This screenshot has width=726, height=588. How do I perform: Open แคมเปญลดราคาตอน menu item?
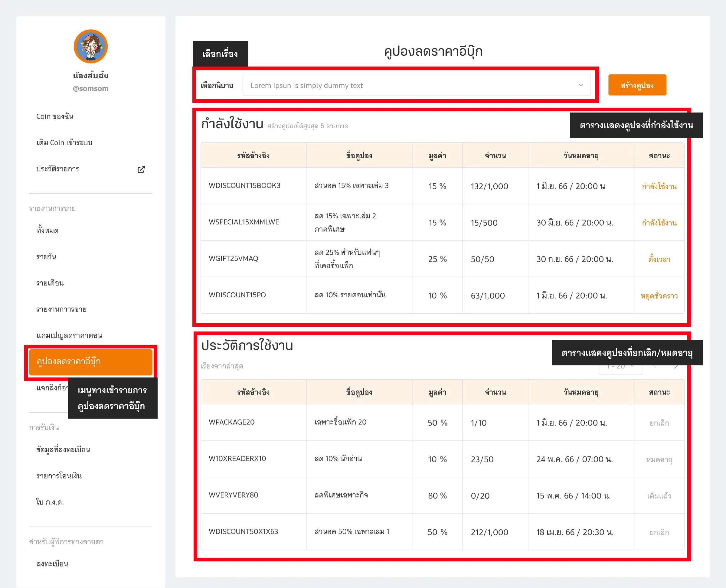(x=69, y=335)
